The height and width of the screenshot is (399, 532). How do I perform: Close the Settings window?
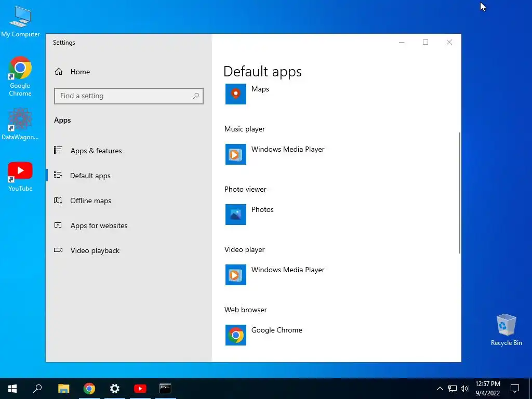point(449,42)
